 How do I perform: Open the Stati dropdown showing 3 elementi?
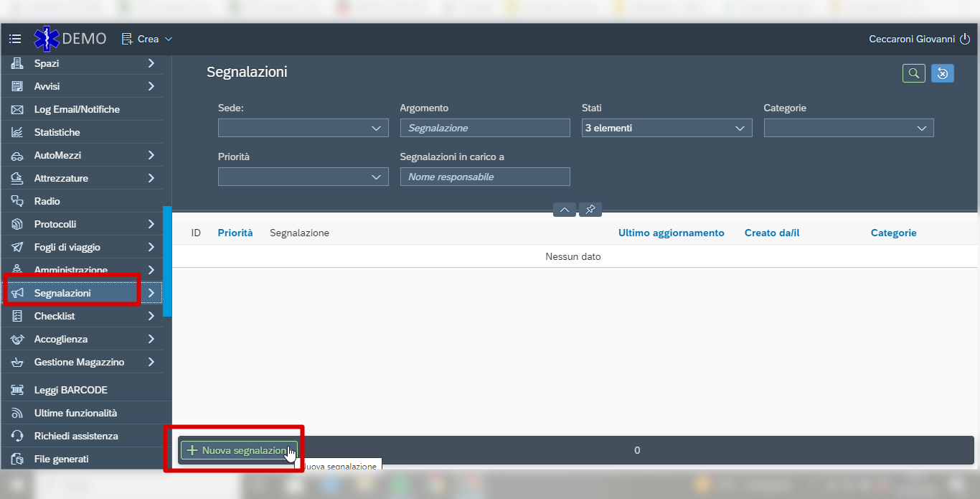tap(666, 128)
